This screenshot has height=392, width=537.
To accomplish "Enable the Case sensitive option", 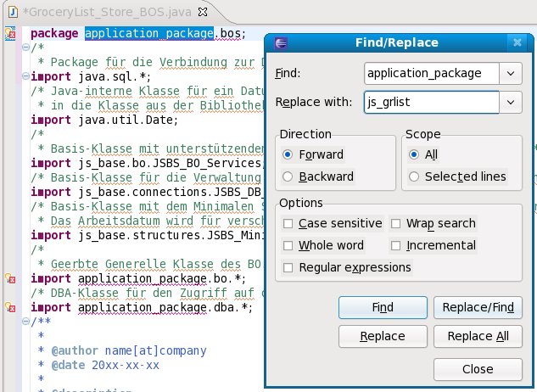I will pos(289,224).
